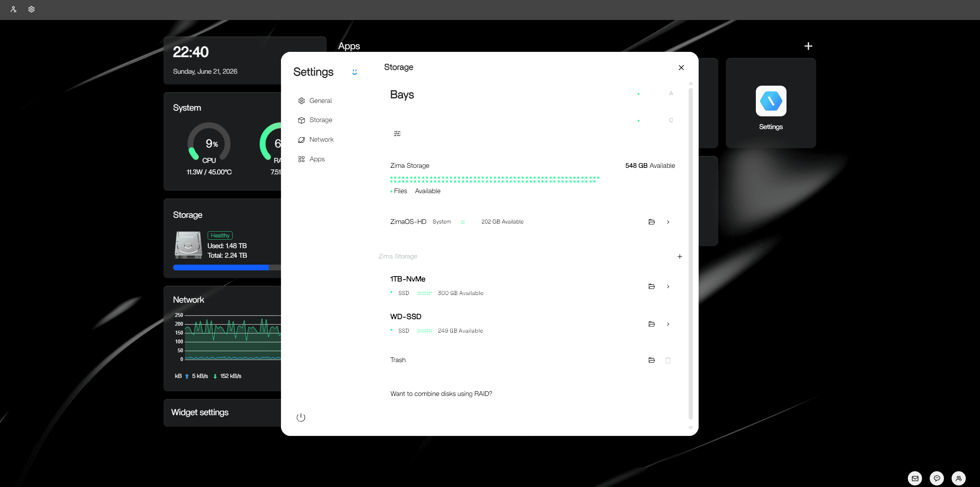Image resolution: width=980 pixels, height=487 pixels.
Task: Click the Zima Storage usage bar
Action: 495,179
